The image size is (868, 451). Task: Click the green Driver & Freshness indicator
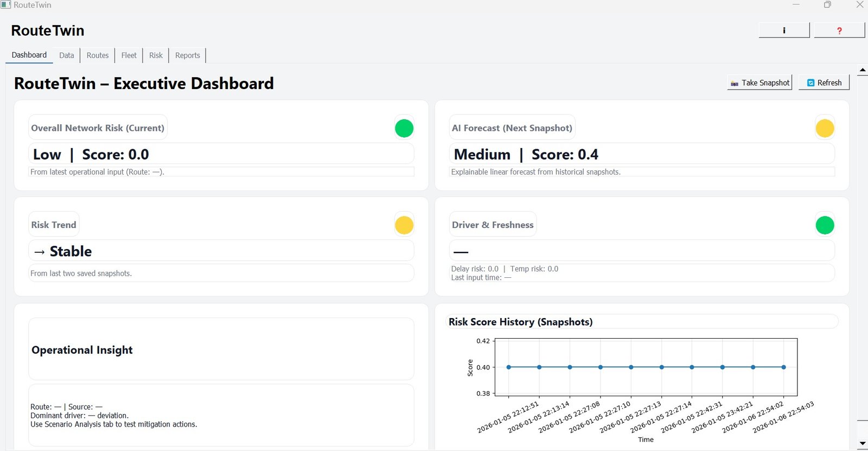click(825, 225)
